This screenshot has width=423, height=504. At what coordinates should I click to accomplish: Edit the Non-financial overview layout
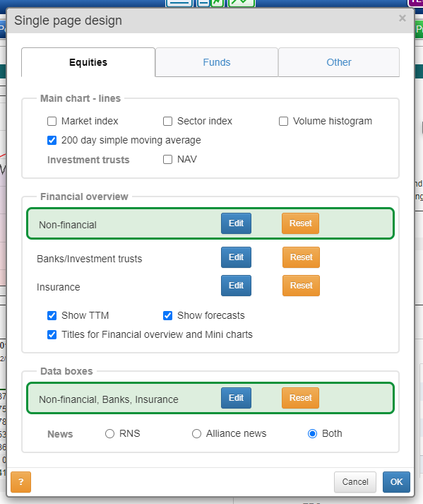pyautogui.click(x=236, y=223)
